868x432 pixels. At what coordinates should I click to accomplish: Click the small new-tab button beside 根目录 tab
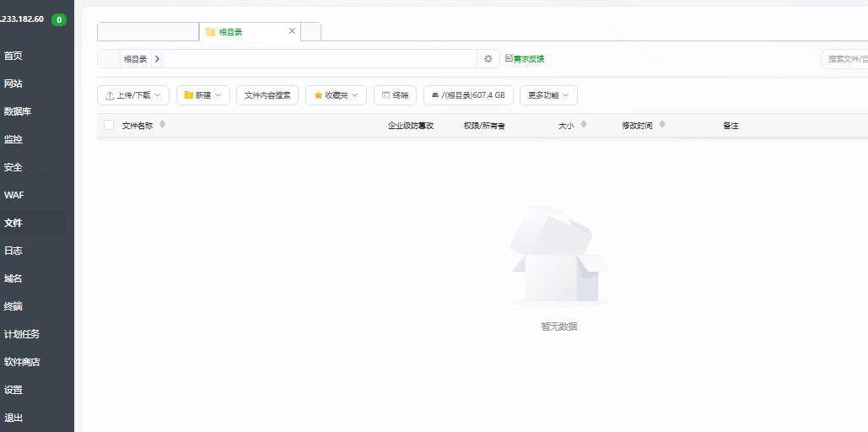(x=310, y=31)
